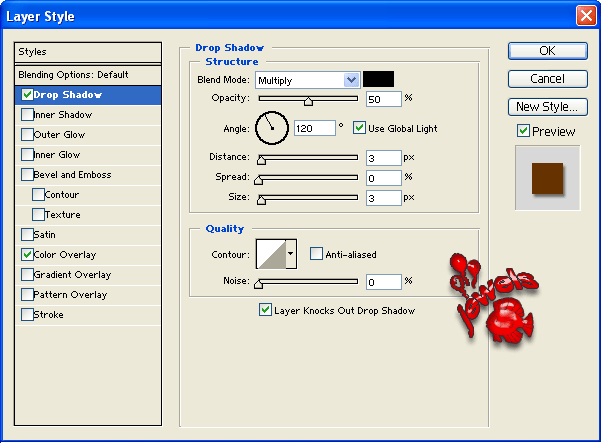Viewport: 601px width, 443px height.
Task: Click the New Style... button
Action: pos(547,106)
